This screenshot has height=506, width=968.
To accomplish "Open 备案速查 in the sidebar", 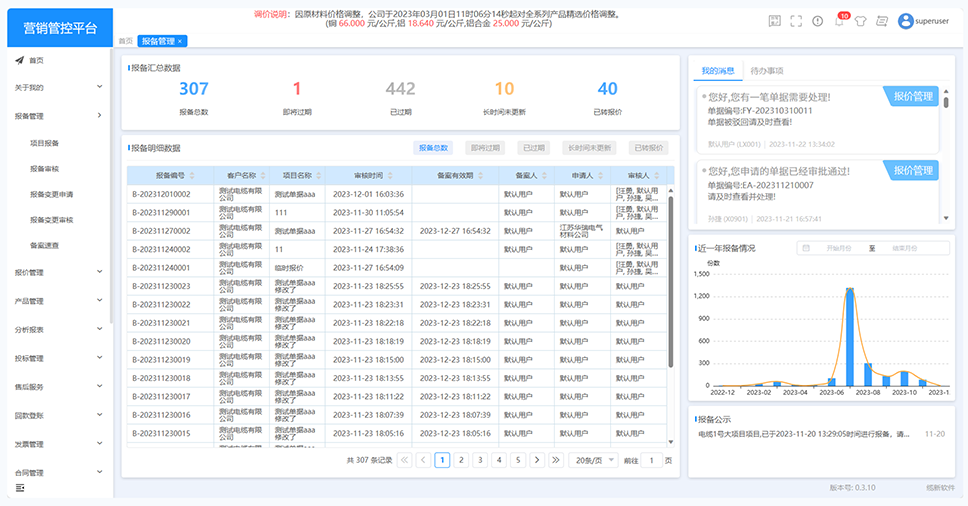I will (44, 245).
